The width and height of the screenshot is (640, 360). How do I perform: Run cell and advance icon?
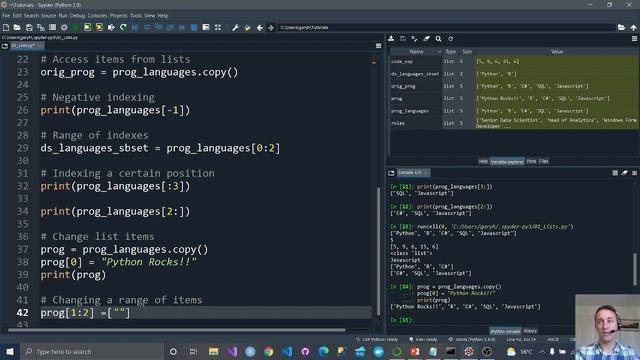99,27
